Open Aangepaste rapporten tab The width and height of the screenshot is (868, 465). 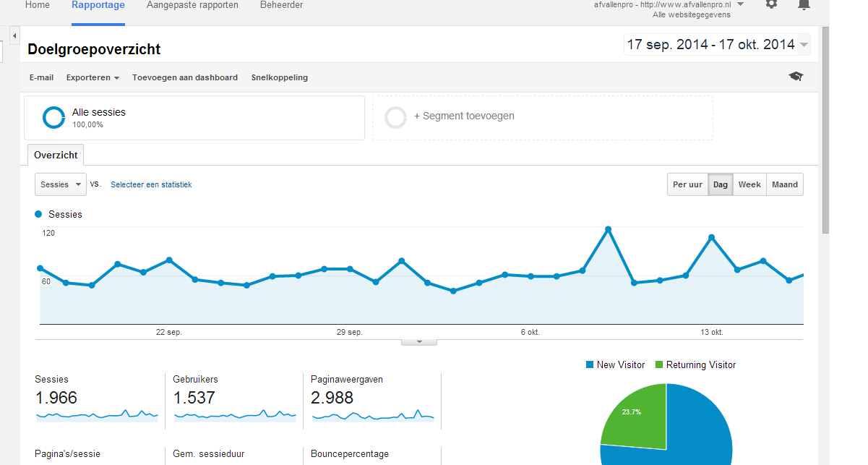tap(192, 5)
